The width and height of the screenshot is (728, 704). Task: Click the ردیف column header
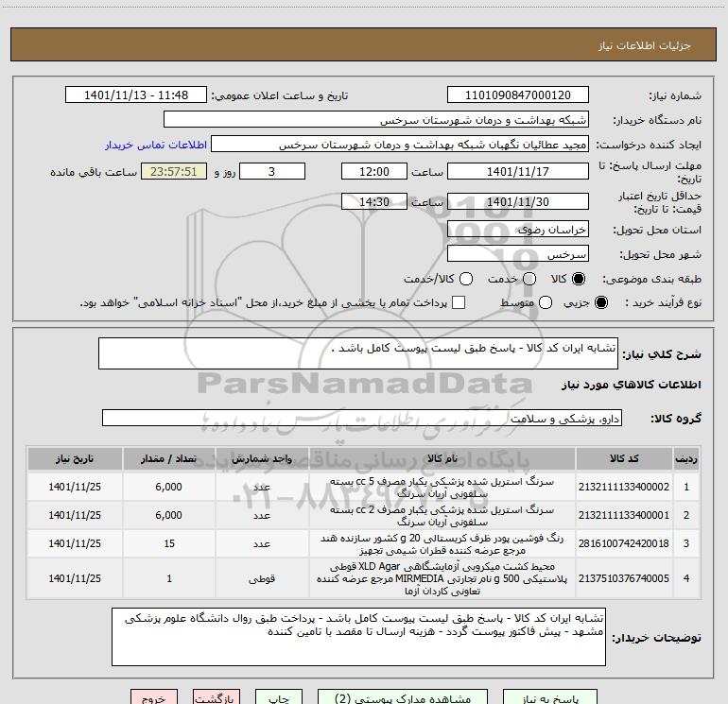pyautogui.click(x=686, y=458)
